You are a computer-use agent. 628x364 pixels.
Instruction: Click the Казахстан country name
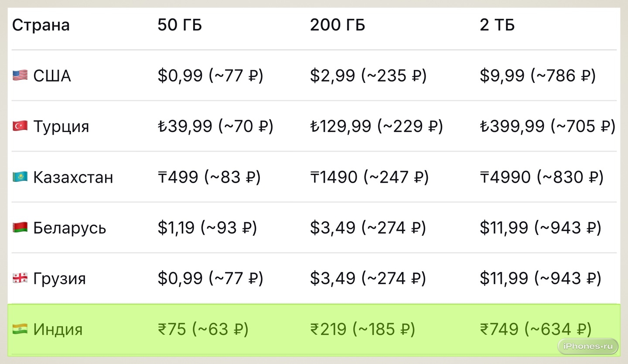73,177
